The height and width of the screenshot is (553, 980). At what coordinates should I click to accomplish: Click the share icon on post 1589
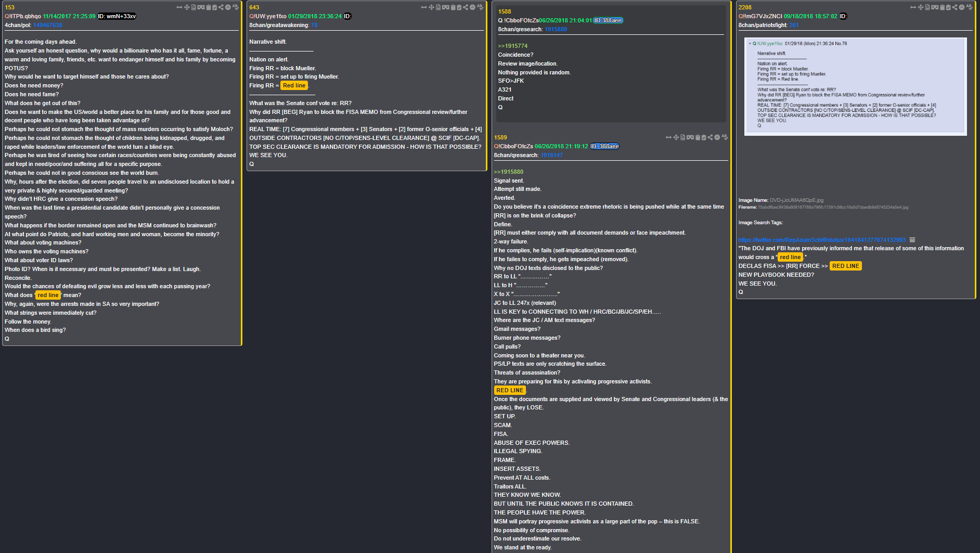(x=710, y=137)
